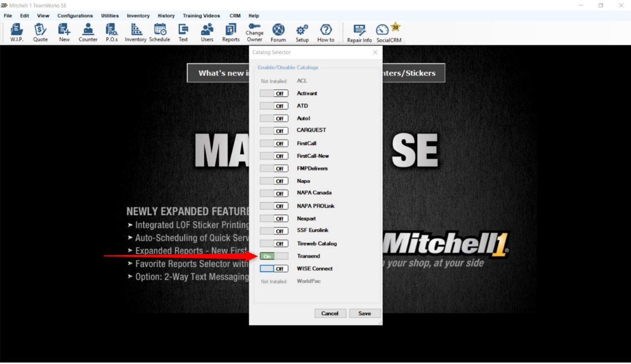Open the P.O.s toolbar icon

(x=112, y=33)
